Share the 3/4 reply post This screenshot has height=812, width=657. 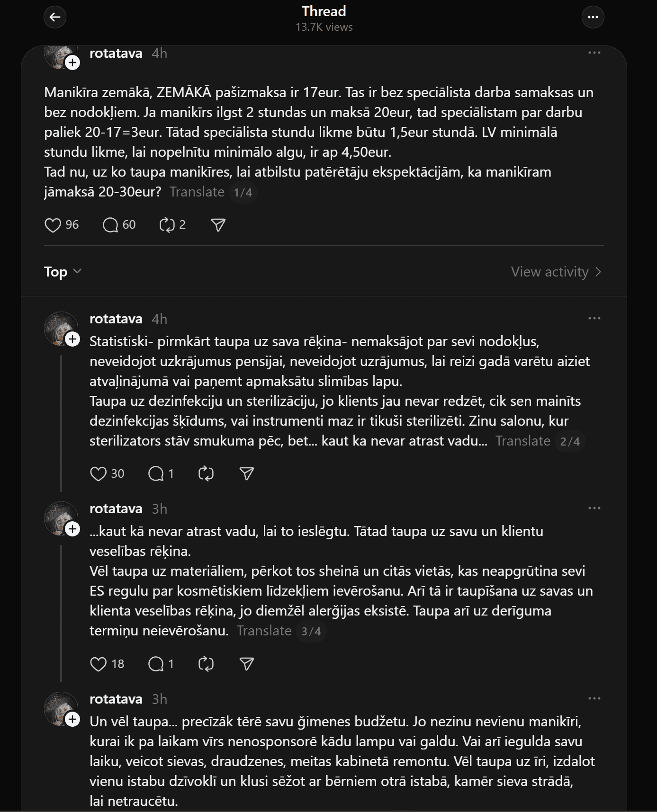247,664
